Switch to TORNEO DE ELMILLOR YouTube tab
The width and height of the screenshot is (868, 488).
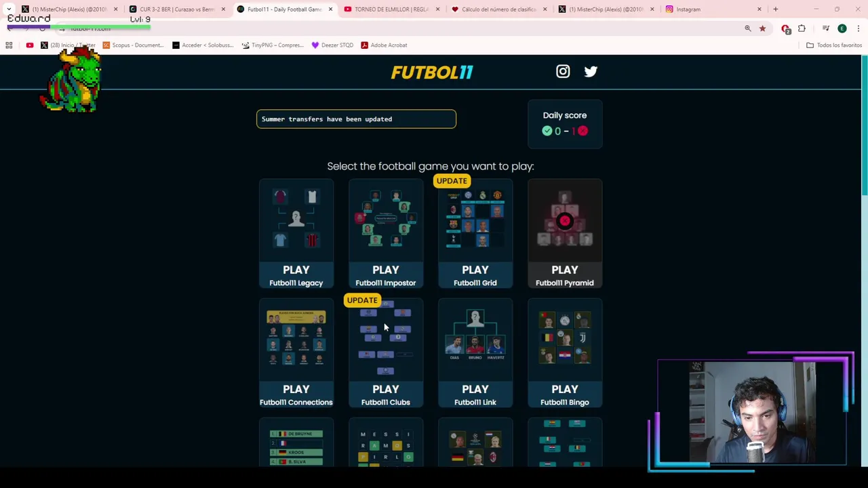[391, 9]
